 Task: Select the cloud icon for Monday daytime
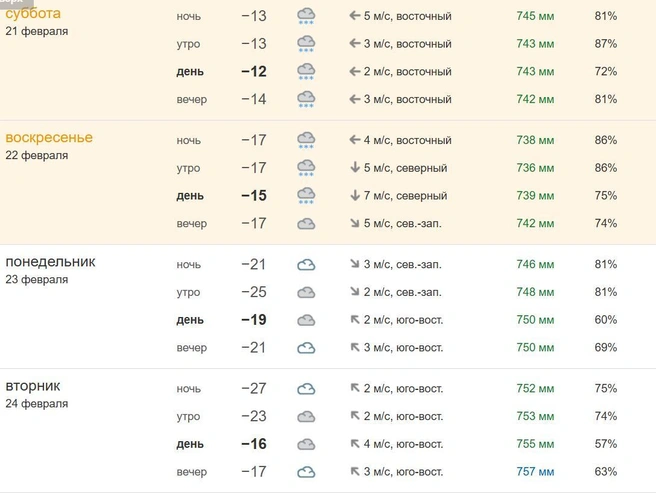[306, 321]
